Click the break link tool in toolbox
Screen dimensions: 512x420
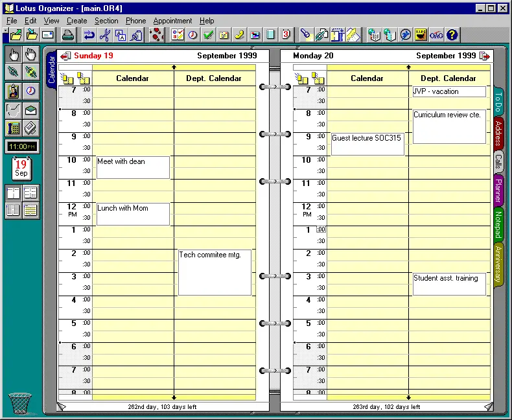pos(30,72)
